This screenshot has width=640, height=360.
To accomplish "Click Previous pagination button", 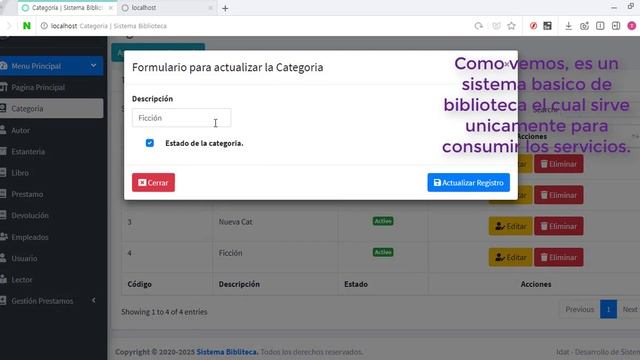I will pos(580,309).
